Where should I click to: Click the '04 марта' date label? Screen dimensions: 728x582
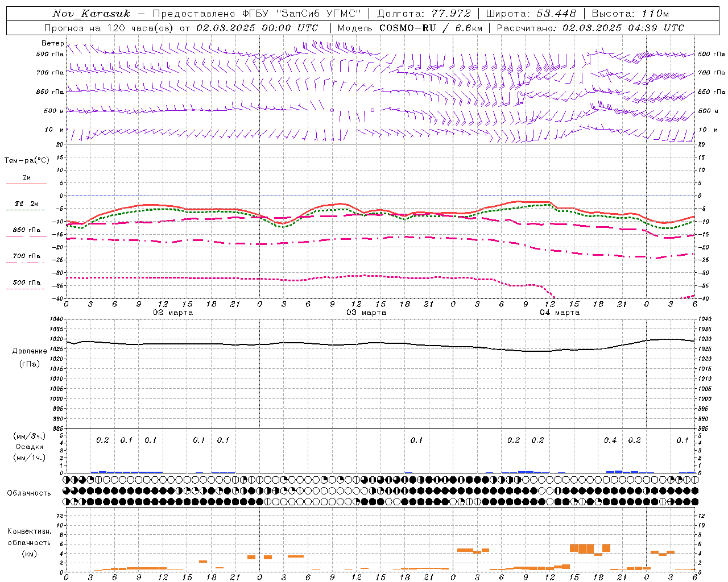coord(560,313)
